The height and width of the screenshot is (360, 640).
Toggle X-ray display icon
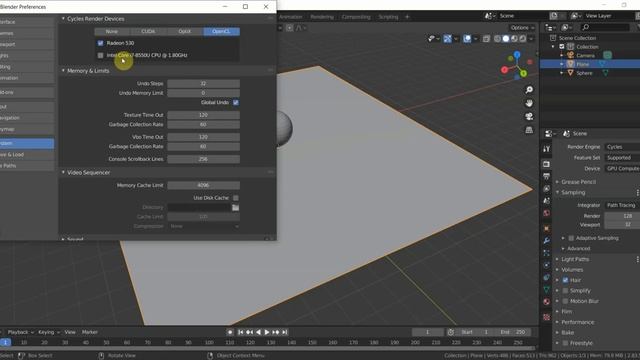click(486, 39)
